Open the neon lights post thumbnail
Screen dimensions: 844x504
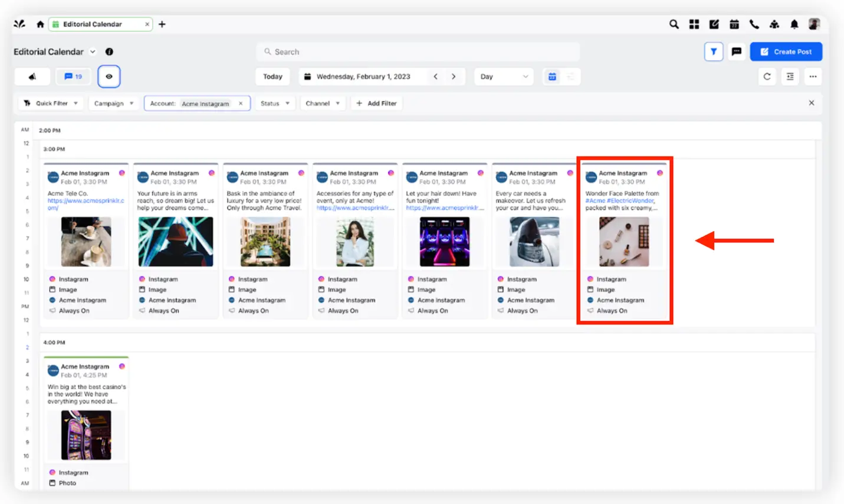tap(176, 242)
